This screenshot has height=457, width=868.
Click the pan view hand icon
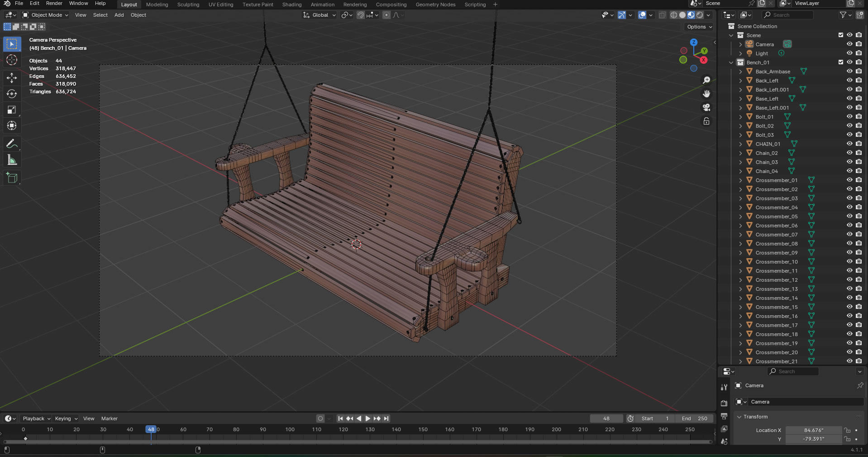click(x=706, y=94)
